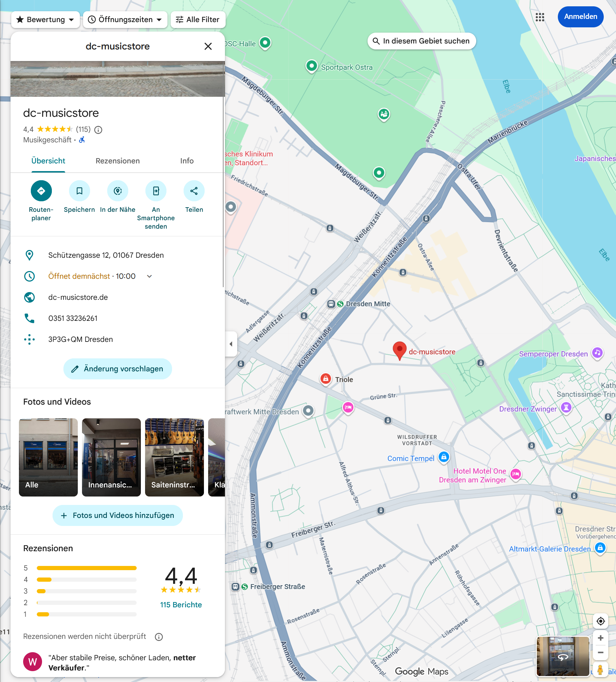This screenshot has width=616, height=682.
Task: Click the Änderung vorschlagen button
Action: click(117, 369)
